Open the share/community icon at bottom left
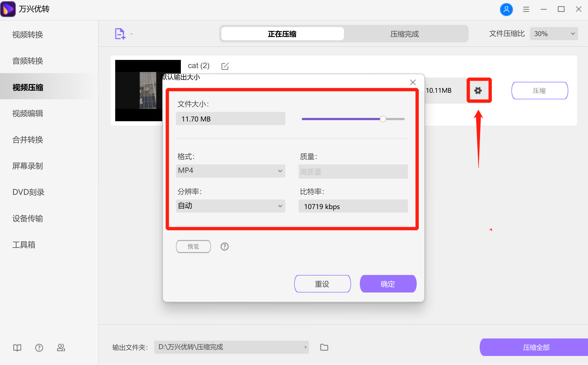This screenshot has width=588, height=365. (x=61, y=347)
